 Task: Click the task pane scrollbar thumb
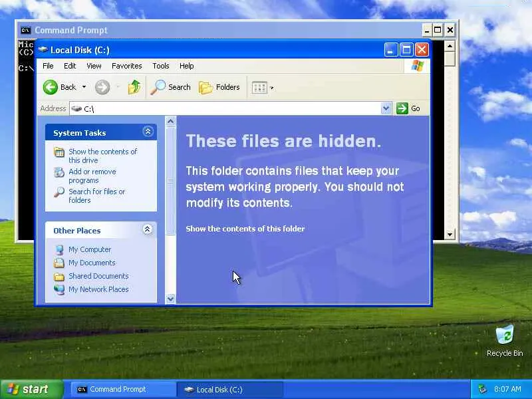click(x=171, y=182)
